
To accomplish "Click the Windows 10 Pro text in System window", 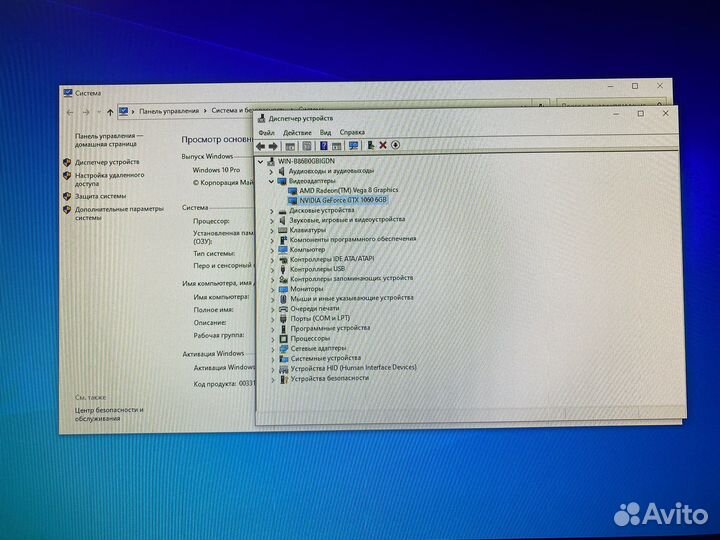I will [216, 170].
